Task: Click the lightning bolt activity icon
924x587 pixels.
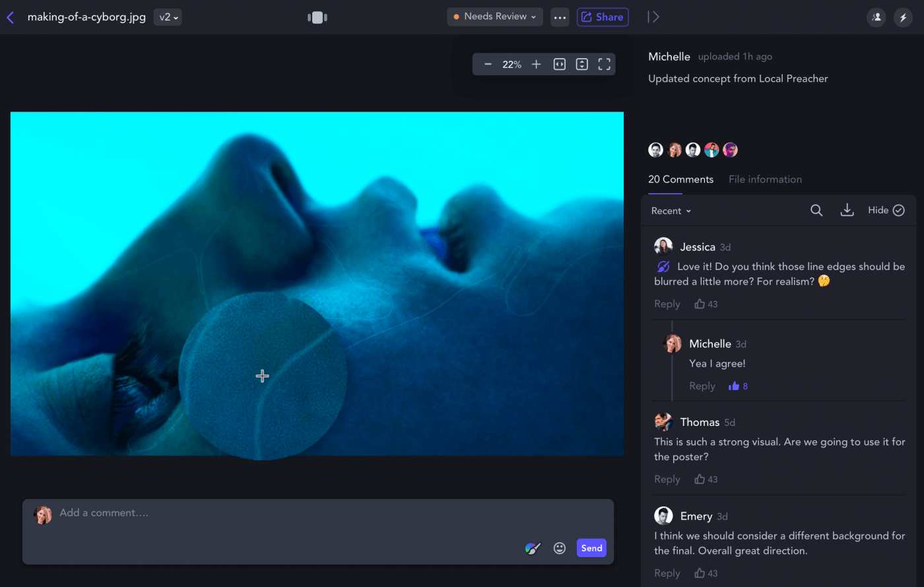Action: click(903, 17)
